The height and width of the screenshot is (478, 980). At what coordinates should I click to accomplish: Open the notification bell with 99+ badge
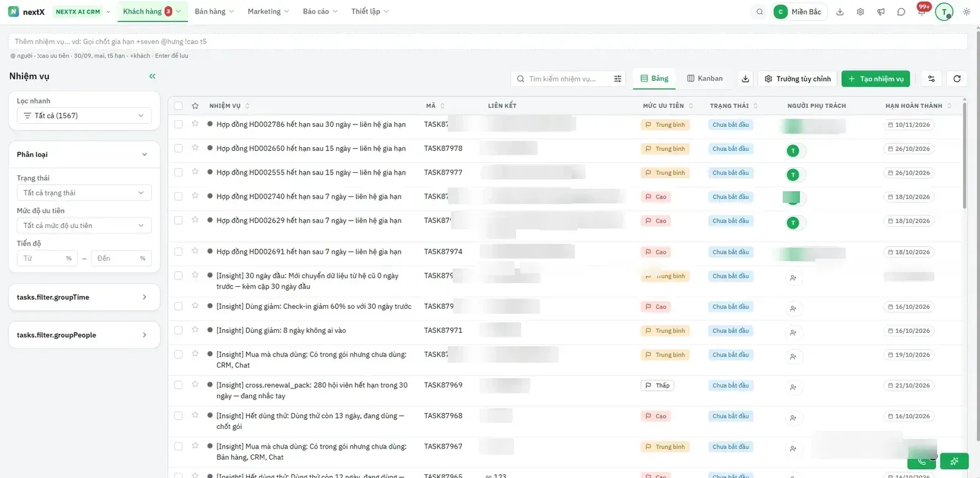(922, 12)
